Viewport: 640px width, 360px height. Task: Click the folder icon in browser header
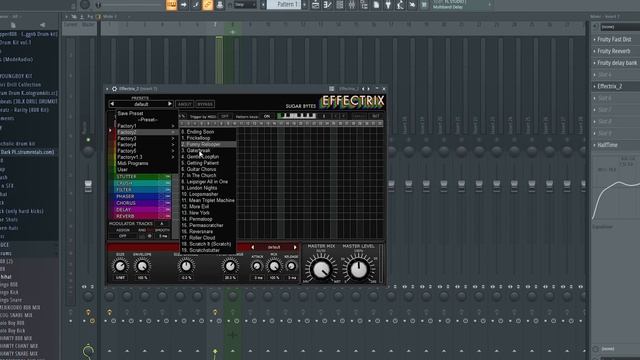(x=13, y=25)
